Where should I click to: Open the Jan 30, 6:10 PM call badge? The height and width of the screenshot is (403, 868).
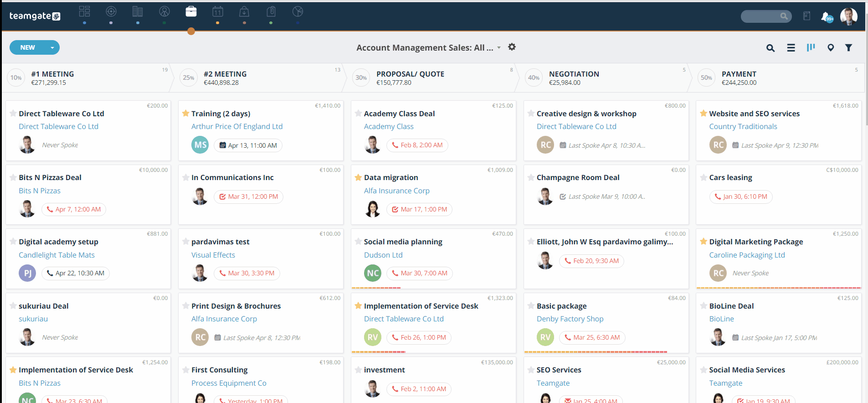[x=741, y=196]
